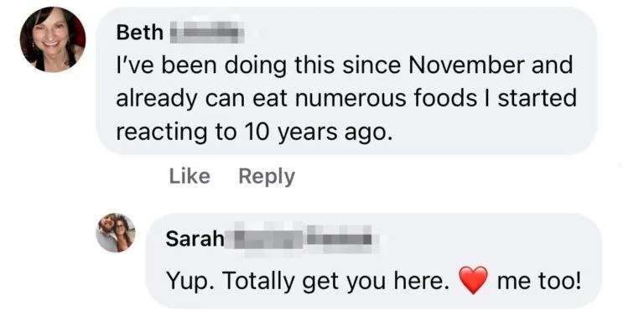Click the "Yup. Totally get you here." text

(308, 282)
